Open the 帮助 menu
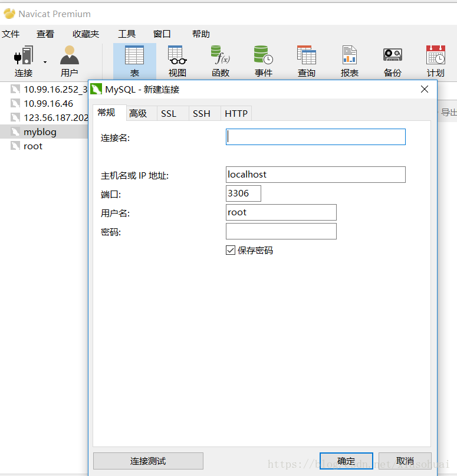Image resolution: width=457 pixels, height=476 pixels. click(201, 34)
